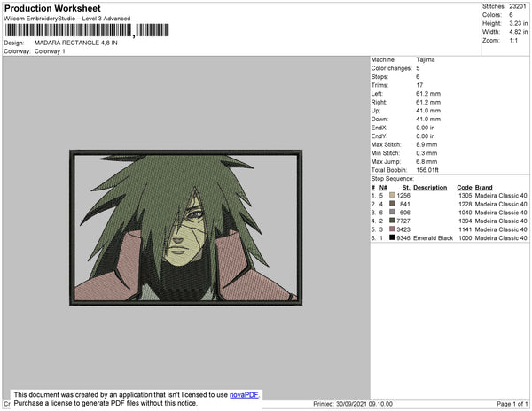Click the Width value '4.82 in'
This screenshot has height=411, width=532.
519,32
